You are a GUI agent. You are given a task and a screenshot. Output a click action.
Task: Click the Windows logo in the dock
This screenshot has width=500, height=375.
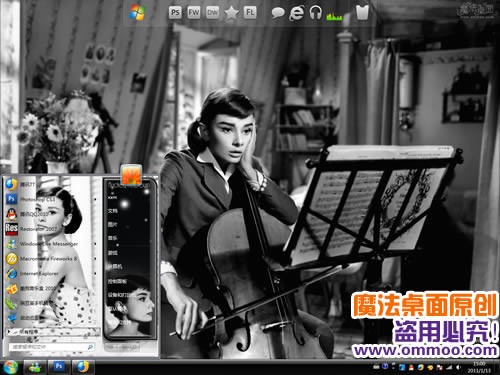click(x=137, y=13)
